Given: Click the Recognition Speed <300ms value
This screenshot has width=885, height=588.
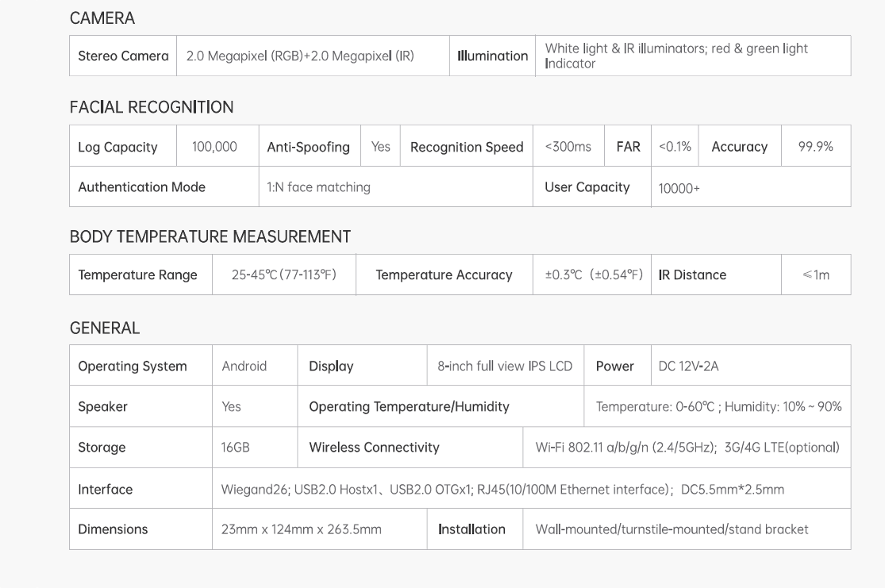Looking at the screenshot, I should [x=568, y=147].
